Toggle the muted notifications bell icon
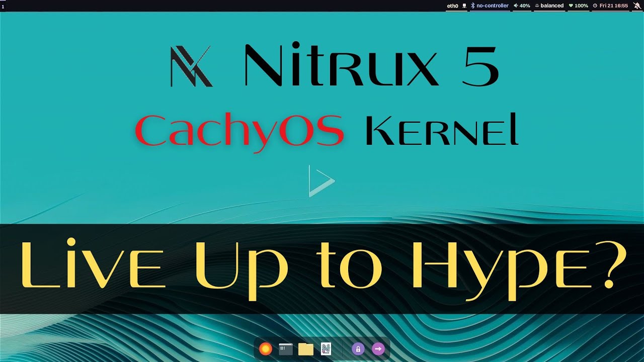This screenshot has height=362, width=644. (x=636, y=6)
